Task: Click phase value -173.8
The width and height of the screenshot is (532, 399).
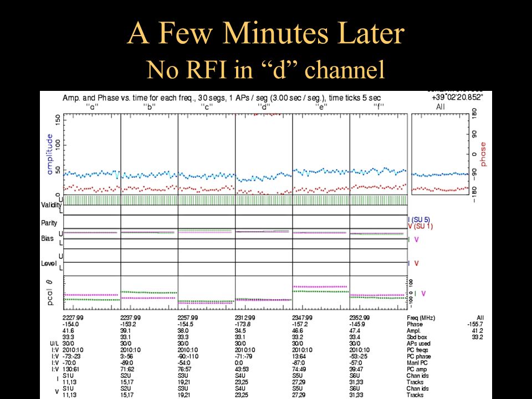Action: [243, 324]
